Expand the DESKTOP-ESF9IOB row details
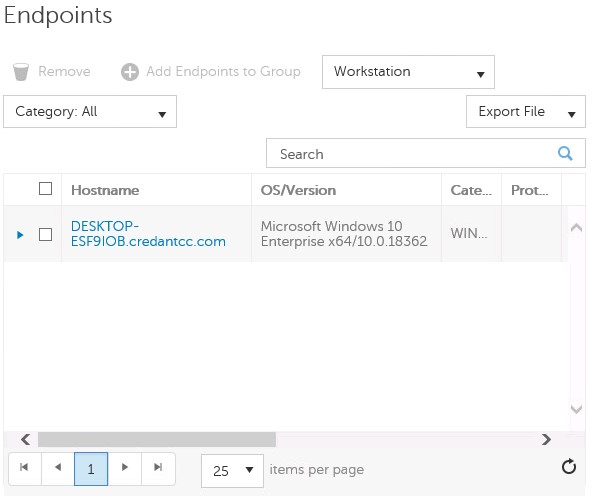Image resolution: width=595 pixels, height=496 pixels. click(20, 235)
